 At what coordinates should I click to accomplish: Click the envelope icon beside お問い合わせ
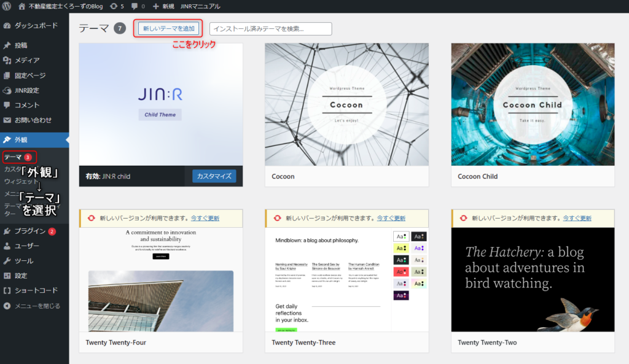point(7,120)
